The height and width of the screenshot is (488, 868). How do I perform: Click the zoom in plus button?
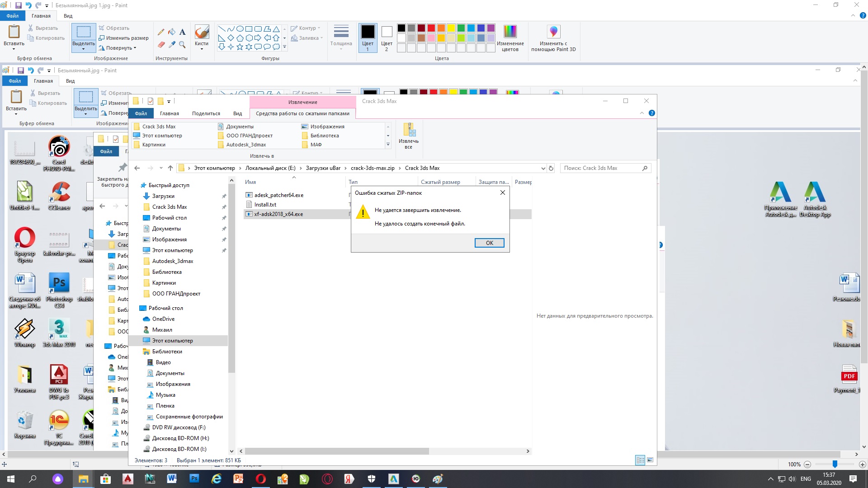(x=862, y=465)
